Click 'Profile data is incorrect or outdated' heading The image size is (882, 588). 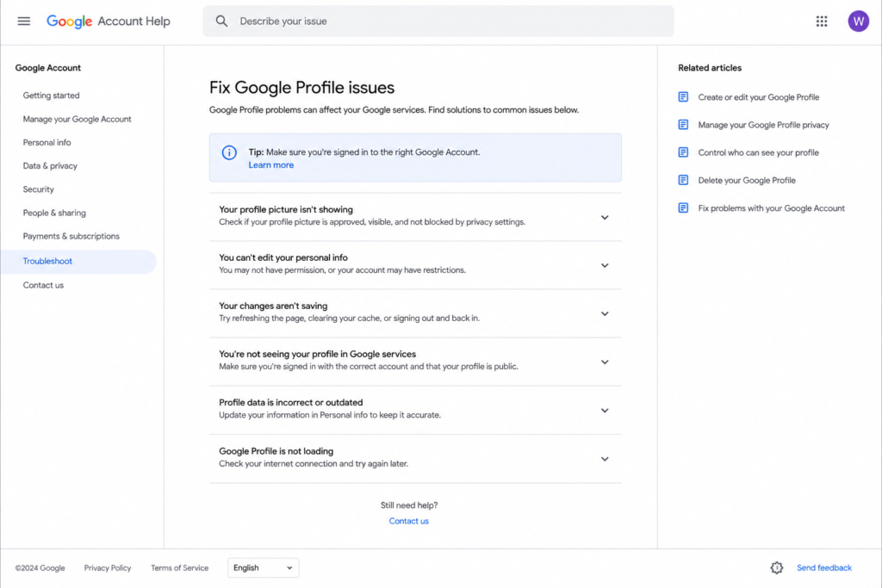291,403
